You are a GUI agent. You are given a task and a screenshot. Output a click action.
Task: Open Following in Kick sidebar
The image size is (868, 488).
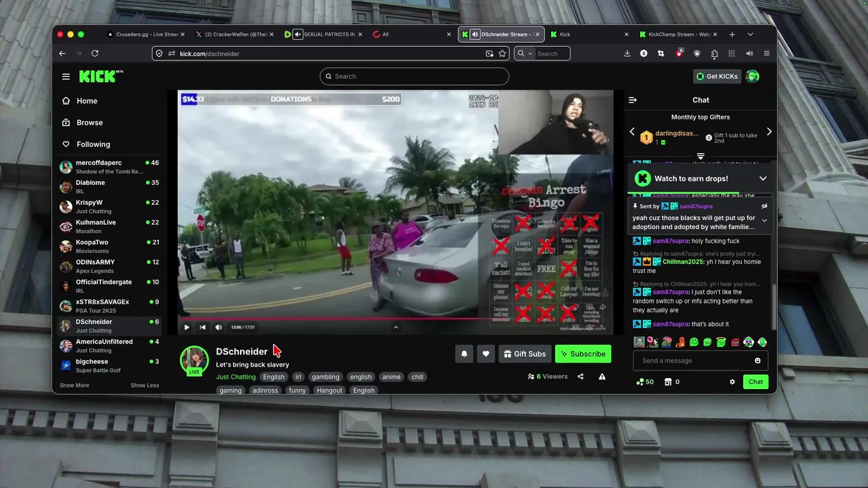click(94, 144)
